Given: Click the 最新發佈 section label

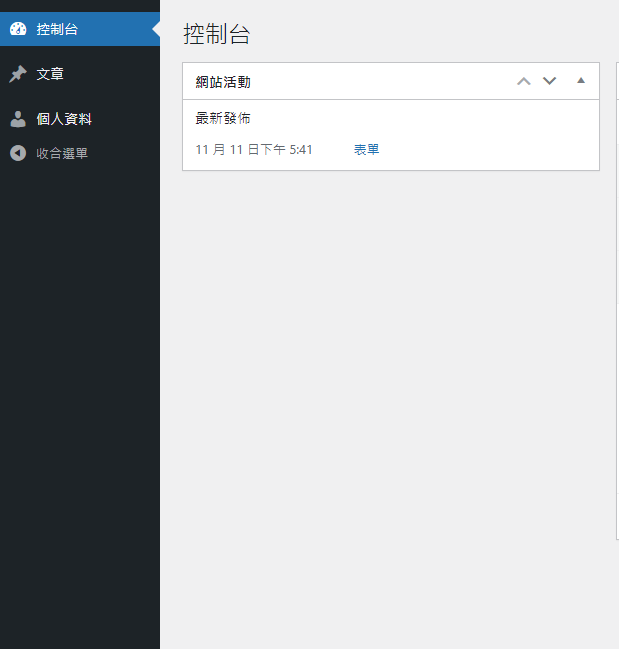Looking at the screenshot, I should [223, 118].
